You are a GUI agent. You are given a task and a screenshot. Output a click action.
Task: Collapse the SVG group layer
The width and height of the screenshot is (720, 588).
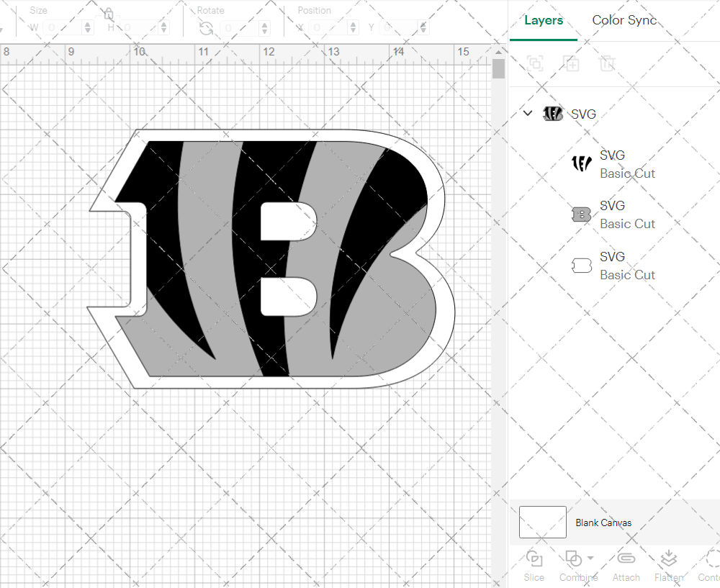(x=528, y=114)
